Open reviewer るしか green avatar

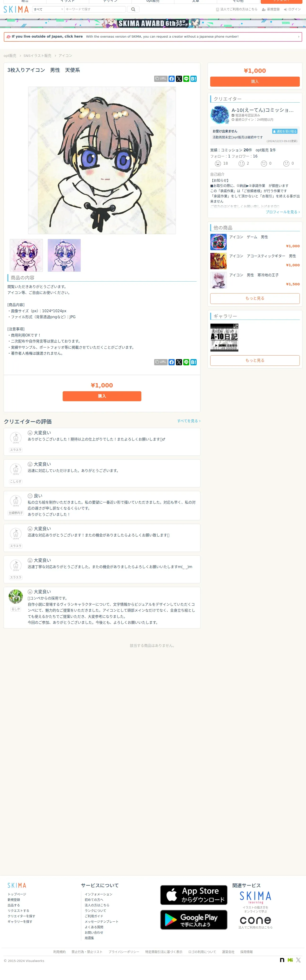click(16, 596)
